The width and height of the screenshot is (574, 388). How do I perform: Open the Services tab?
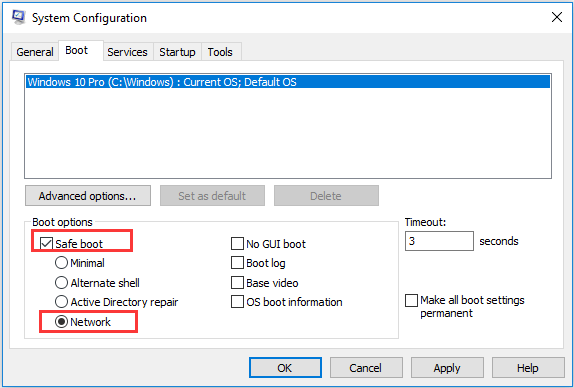coord(127,52)
